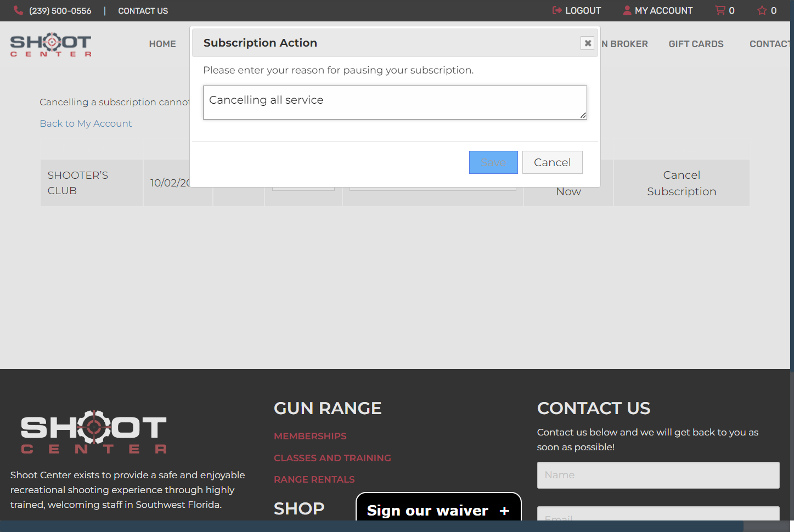Open CLASSES AND TRAINING footer link
The width and height of the screenshot is (794, 532).
click(333, 458)
